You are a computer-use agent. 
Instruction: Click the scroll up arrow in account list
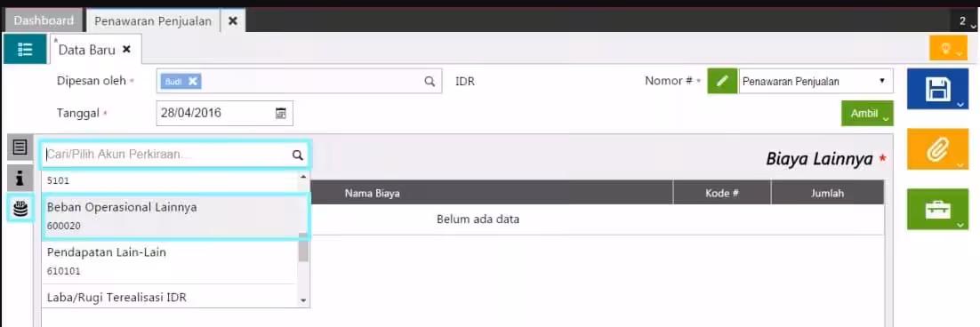click(304, 177)
